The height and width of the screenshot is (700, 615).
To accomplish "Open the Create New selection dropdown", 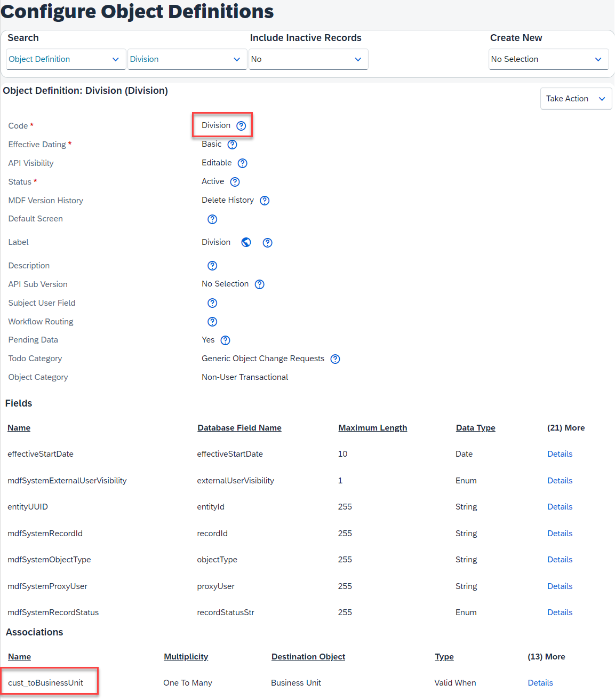I will pyautogui.click(x=549, y=59).
